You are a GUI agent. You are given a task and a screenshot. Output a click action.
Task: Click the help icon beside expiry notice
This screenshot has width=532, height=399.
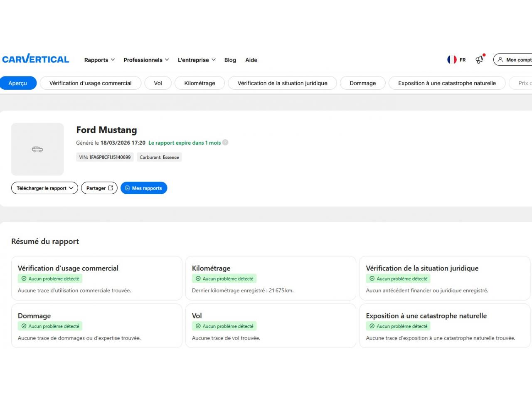click(x=225, y=142)
